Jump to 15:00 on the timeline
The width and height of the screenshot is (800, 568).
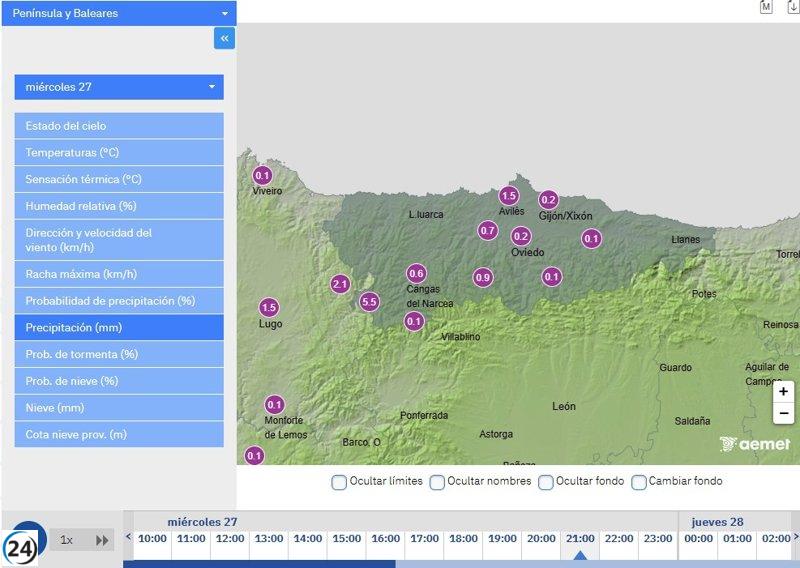point(346,539)
